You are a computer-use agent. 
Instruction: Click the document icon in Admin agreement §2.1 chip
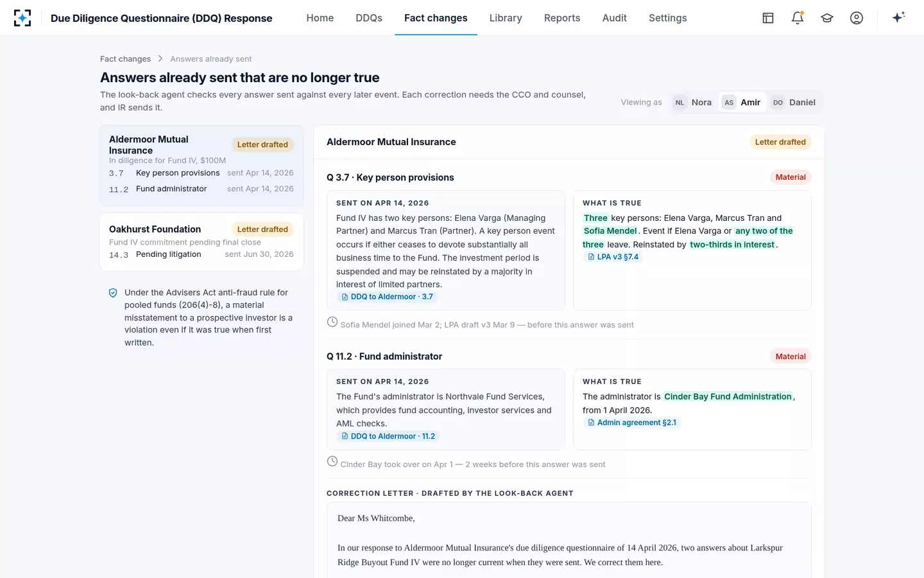[591, 423]
